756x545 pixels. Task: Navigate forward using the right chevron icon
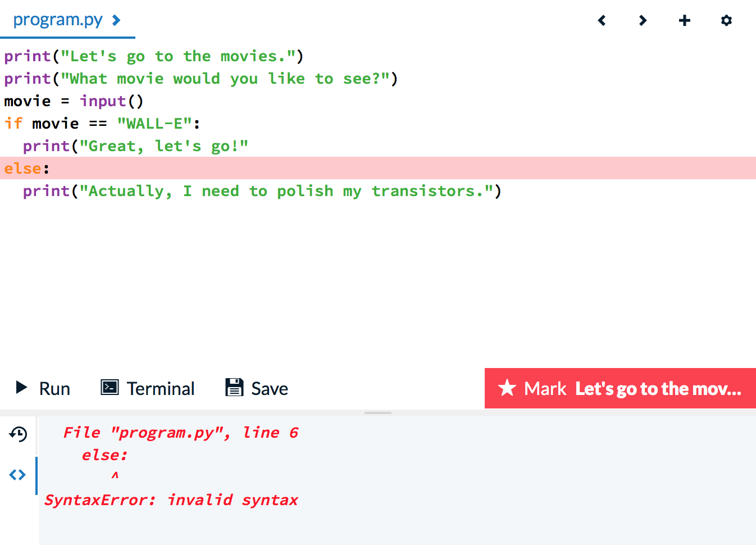(642, 20)
